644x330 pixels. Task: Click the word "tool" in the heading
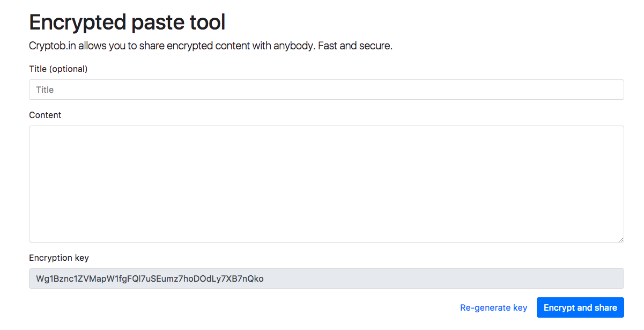pyautogui.click(x=207, y=23)
